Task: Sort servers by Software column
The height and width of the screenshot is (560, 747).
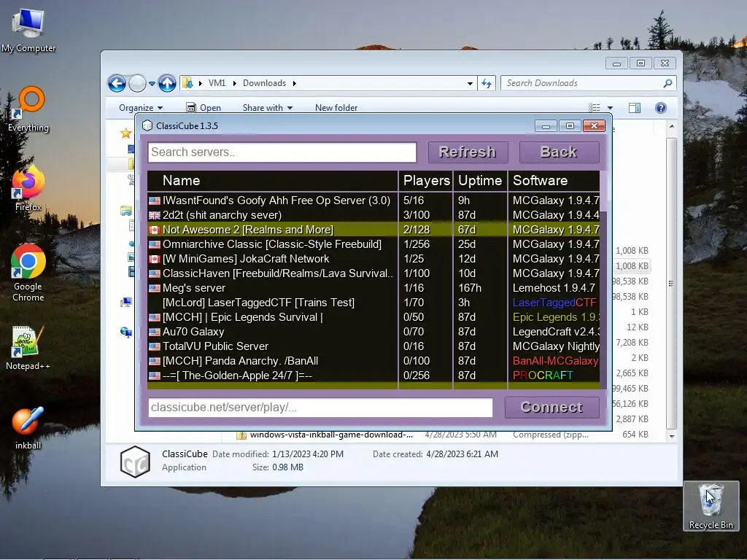Action: 554,181
